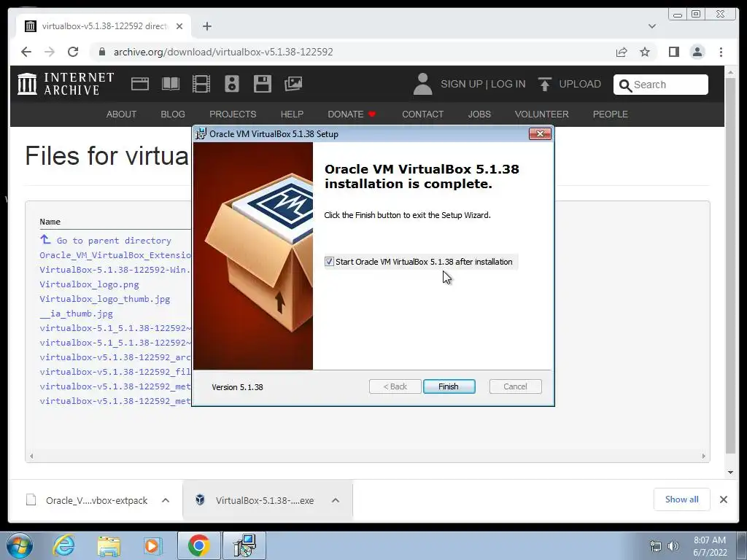Open the Images icon in Archive header
Viewport: 747px width, 560px height.
pyautogui.click(x=293, y=84)
